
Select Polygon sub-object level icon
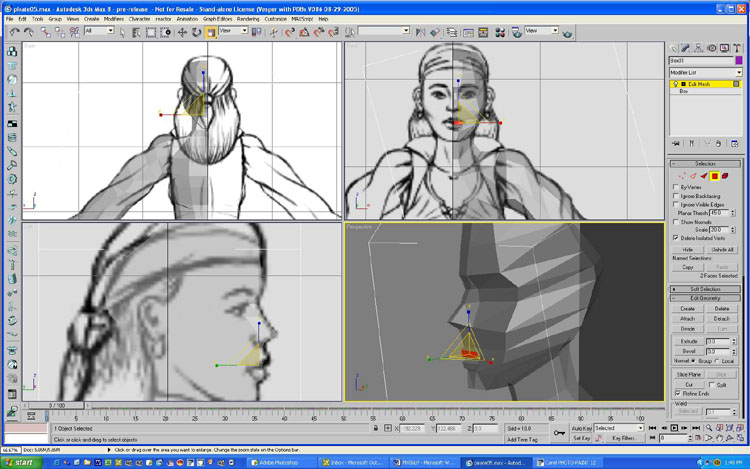713,176
